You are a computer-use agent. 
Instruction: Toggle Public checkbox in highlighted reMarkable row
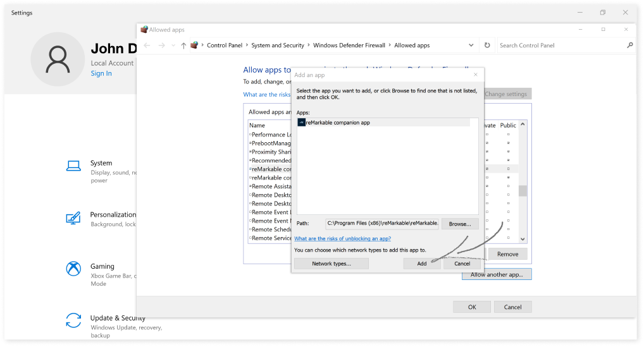point(508,169)
